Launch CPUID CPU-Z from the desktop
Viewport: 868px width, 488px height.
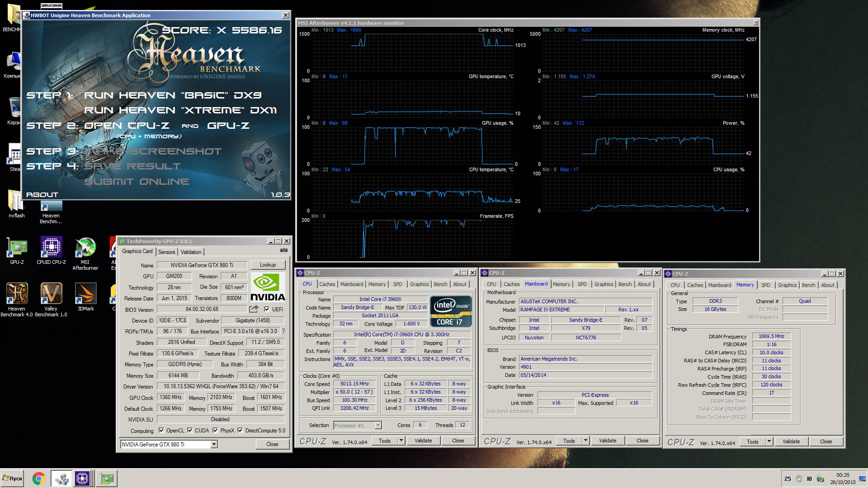pyautogui.click(x=51, y=251)
